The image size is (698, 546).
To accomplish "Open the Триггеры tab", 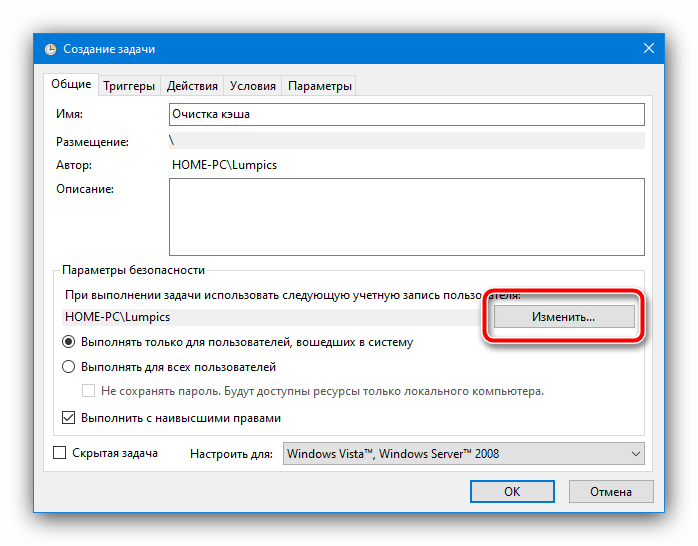I will 129,85.
